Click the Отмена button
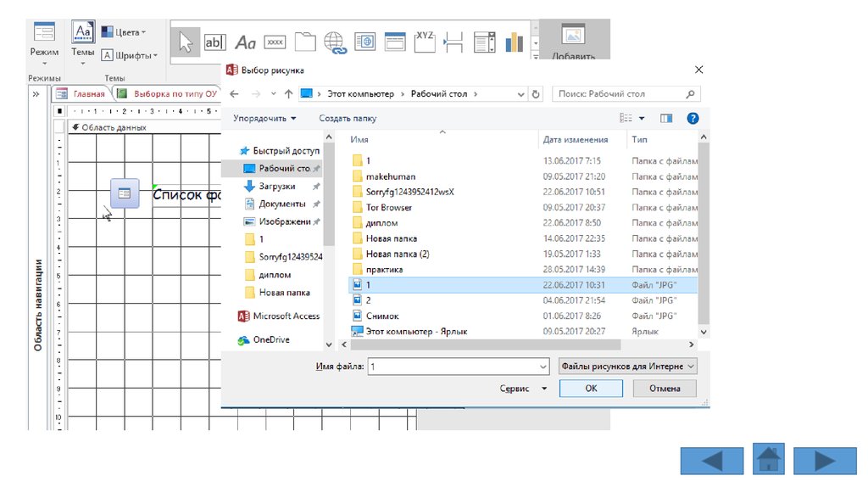The height and width of the screenshot is (487, 868). [x=665, y=388]
